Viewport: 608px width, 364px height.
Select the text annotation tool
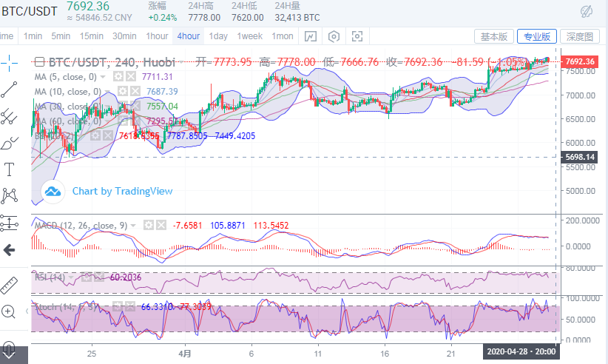pos(9,169)
